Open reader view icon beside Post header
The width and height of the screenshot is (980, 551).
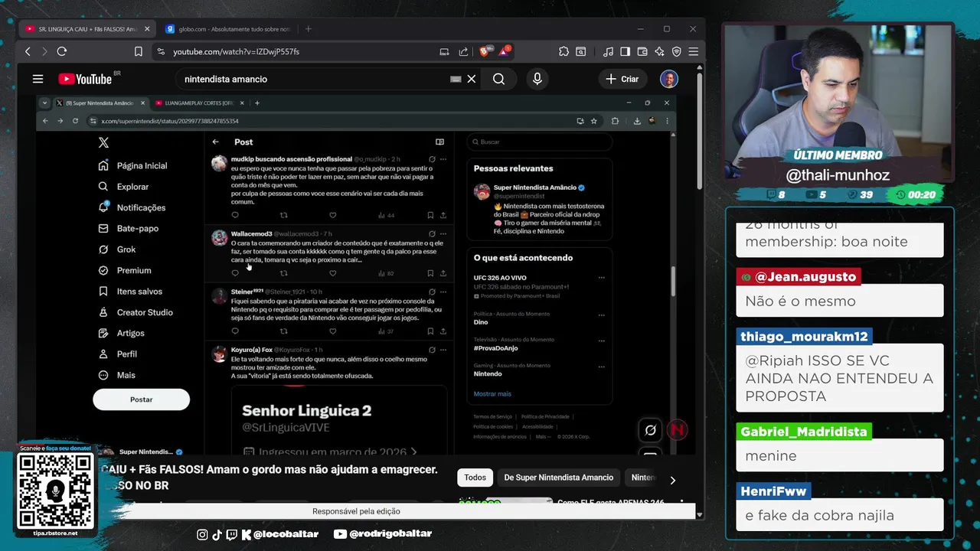coord(439,142)
